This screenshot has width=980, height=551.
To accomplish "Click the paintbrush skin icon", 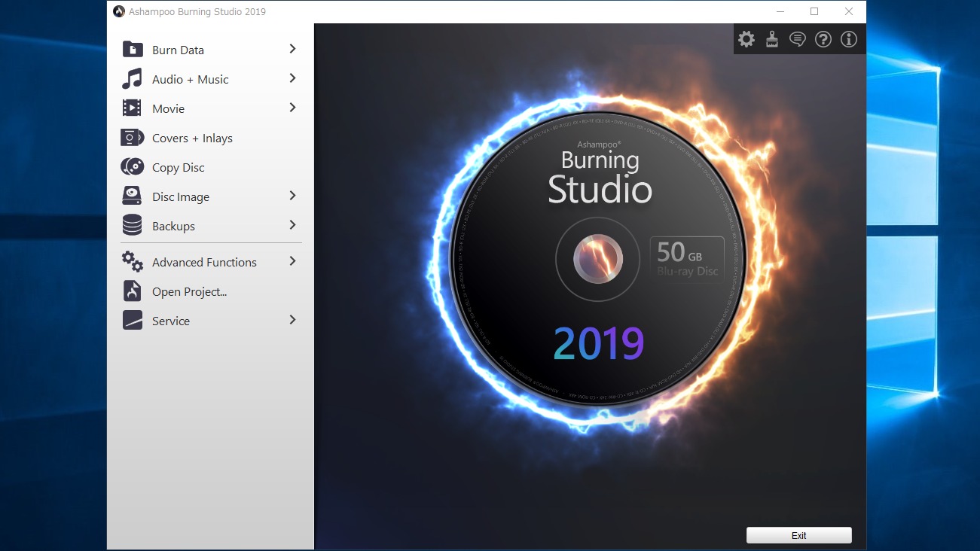I will click(x=772, y=39).
